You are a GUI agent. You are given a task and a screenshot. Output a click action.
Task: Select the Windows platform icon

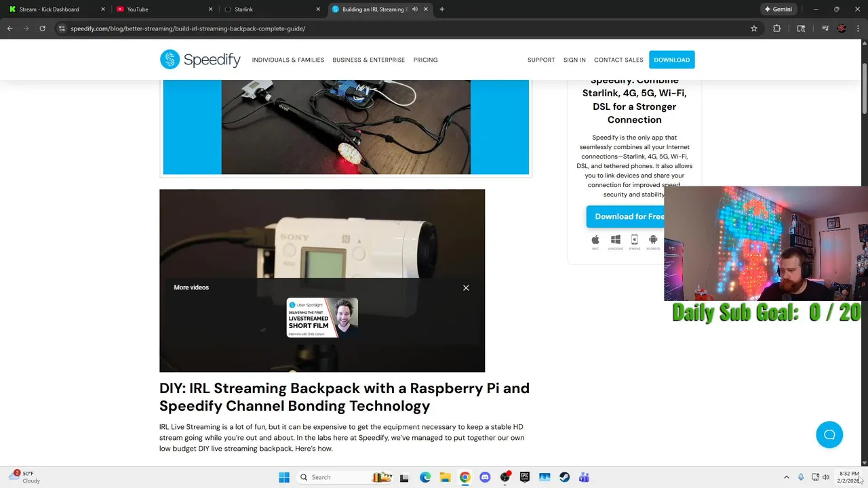point(615,241)
